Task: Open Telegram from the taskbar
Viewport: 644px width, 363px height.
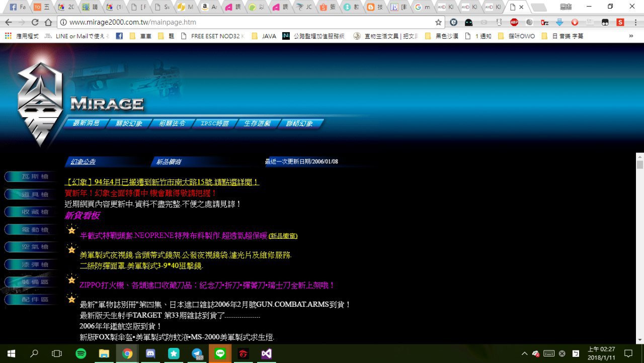Action: click(x=197, y=353)
